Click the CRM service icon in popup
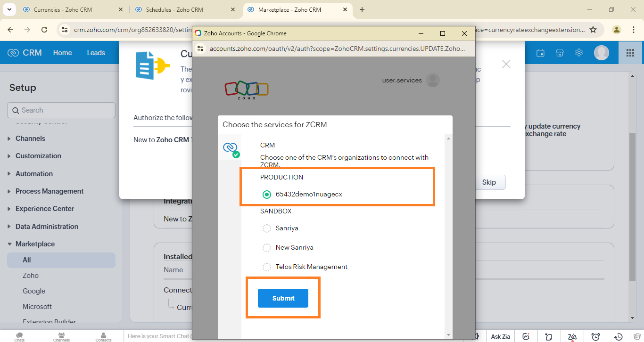Screen dimensions: 644x342 click(x=230, y=148)
